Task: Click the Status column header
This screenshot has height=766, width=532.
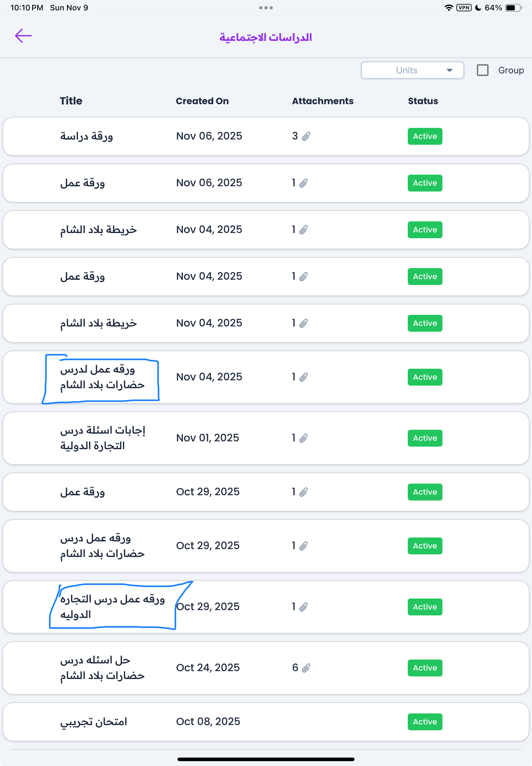Action: tap(423, 101)
